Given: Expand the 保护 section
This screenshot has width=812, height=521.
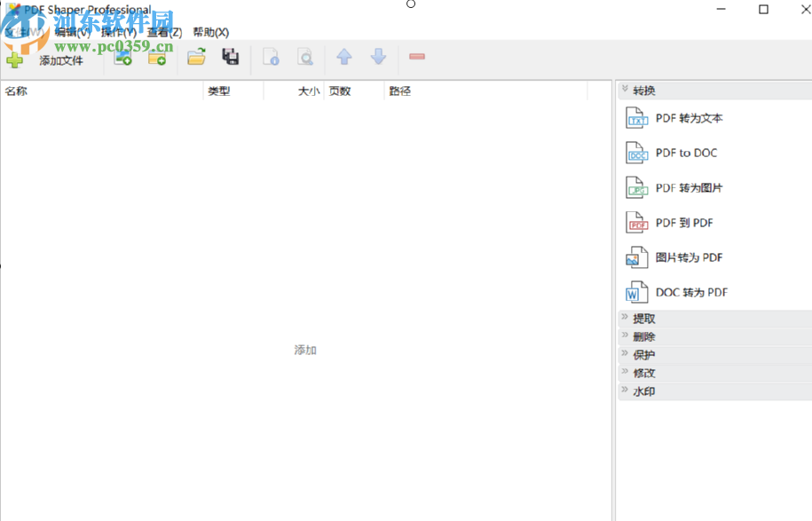Looking at the screenshot, I should (x=643, y=354).
